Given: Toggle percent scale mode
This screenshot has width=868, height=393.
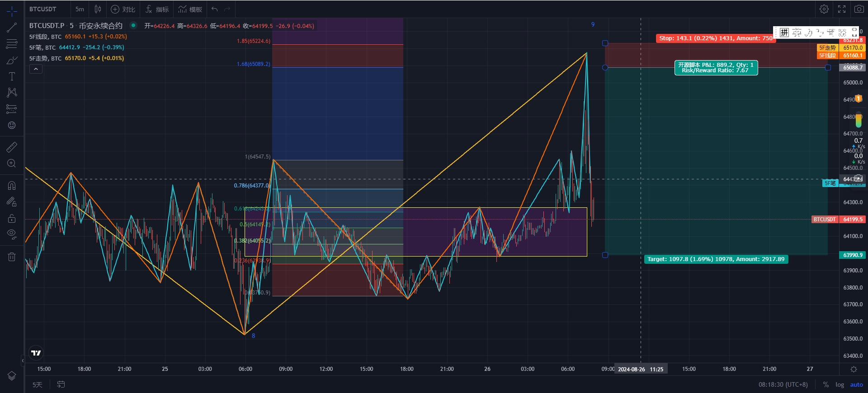Looking at the screenshot, I should coord(826,385).
